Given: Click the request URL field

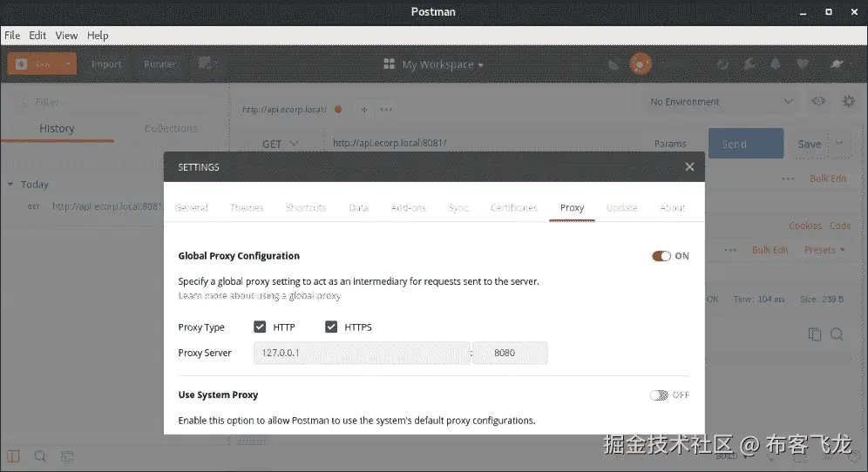Looking at the screenshot, I should (x=482, y=144).
